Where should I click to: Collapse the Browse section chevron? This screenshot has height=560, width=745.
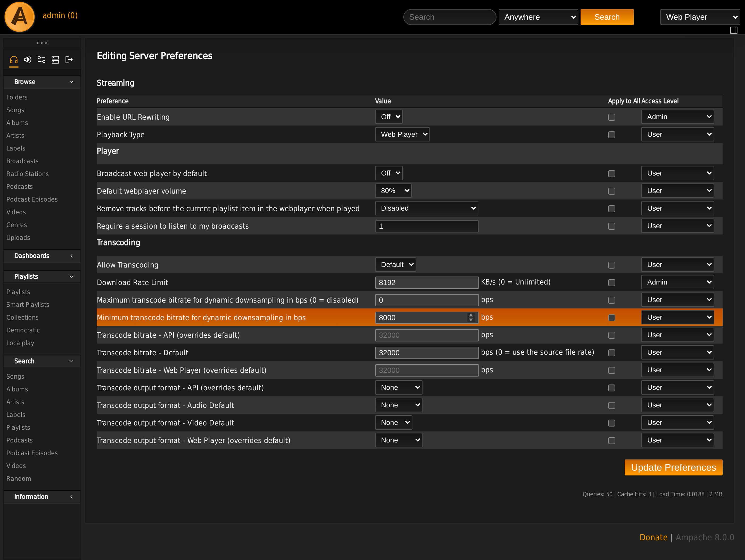click(71, 82)
